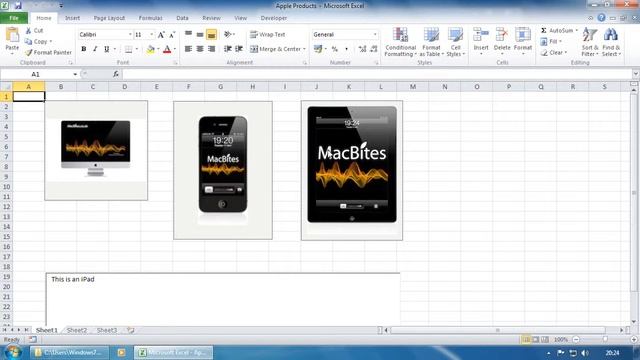Click the Font Color red A

point(167,49)
